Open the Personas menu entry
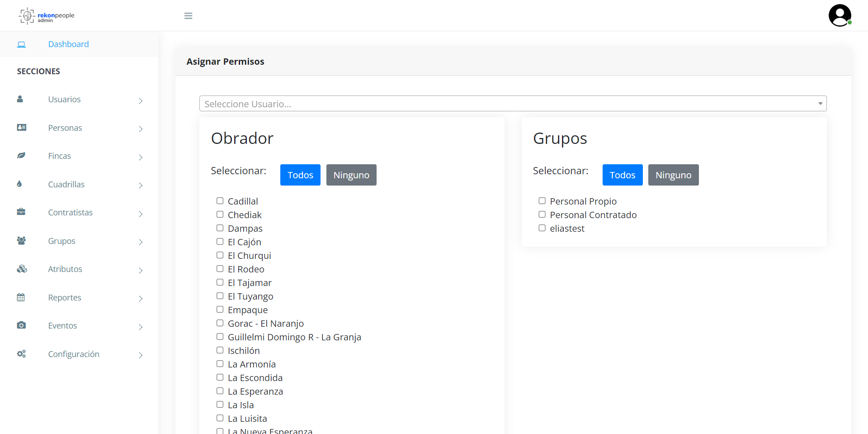Screen dimensions: 868x434 point(65,128)
